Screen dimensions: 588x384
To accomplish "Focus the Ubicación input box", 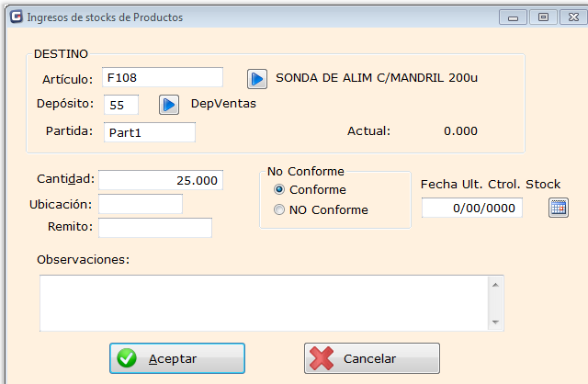I will [140, 204].
